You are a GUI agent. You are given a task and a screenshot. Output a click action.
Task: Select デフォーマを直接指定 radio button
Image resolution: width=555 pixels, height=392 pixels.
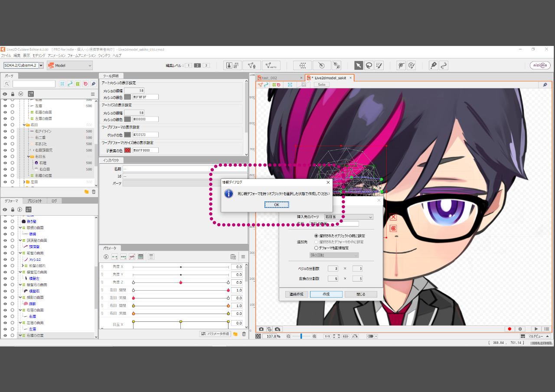click(x=316, y=248)
